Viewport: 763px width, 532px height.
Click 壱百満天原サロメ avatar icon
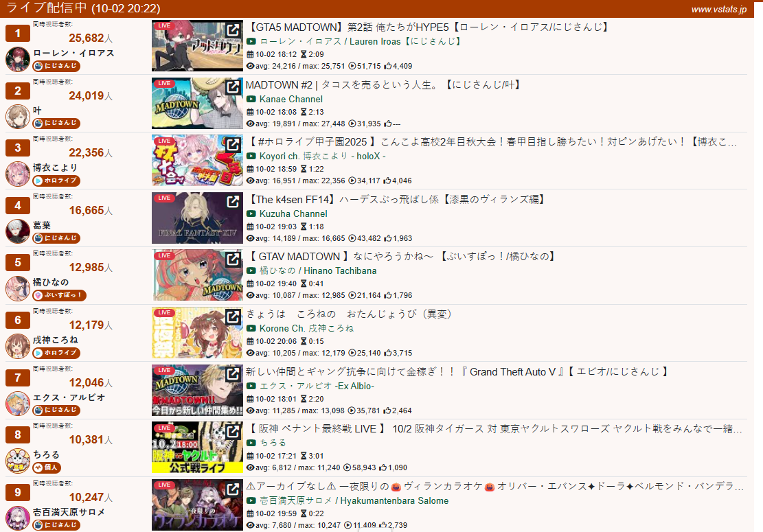tap(18, 518)
